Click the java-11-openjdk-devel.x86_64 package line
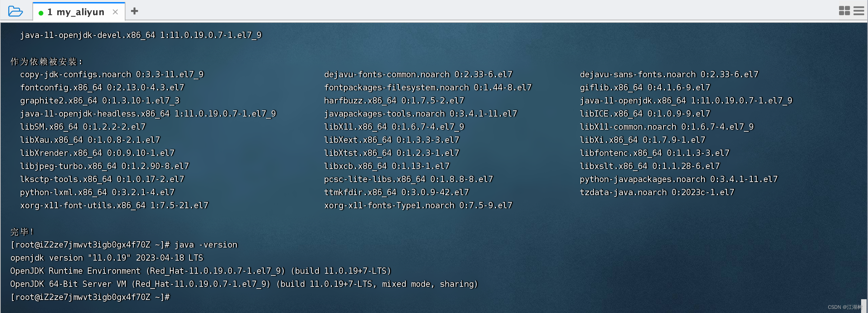The width and height of the screenshot is (868, 313). pyautogui.click(x=141, y=35)
